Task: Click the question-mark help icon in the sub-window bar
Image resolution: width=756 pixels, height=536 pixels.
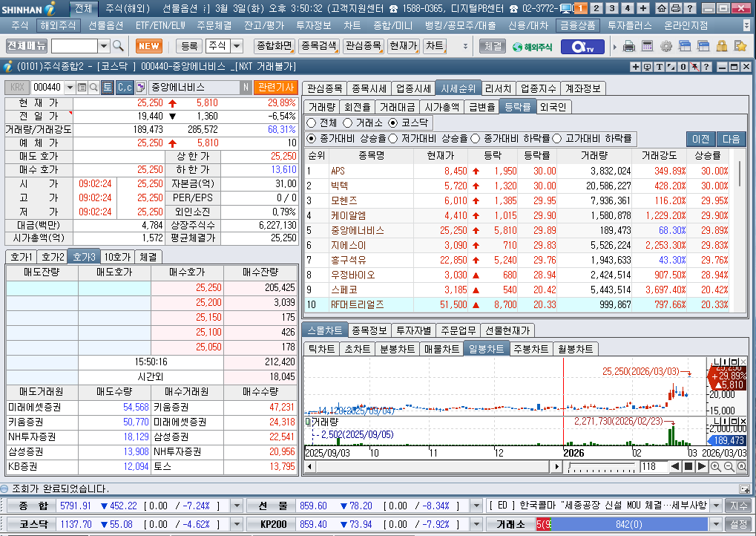Action: (x=706, y=67)
